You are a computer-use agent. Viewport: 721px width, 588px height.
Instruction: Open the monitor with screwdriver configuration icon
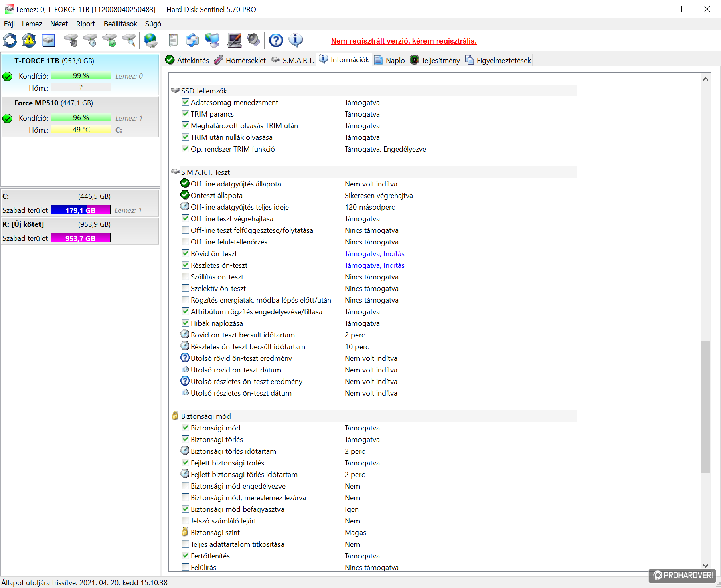(235, 40)
